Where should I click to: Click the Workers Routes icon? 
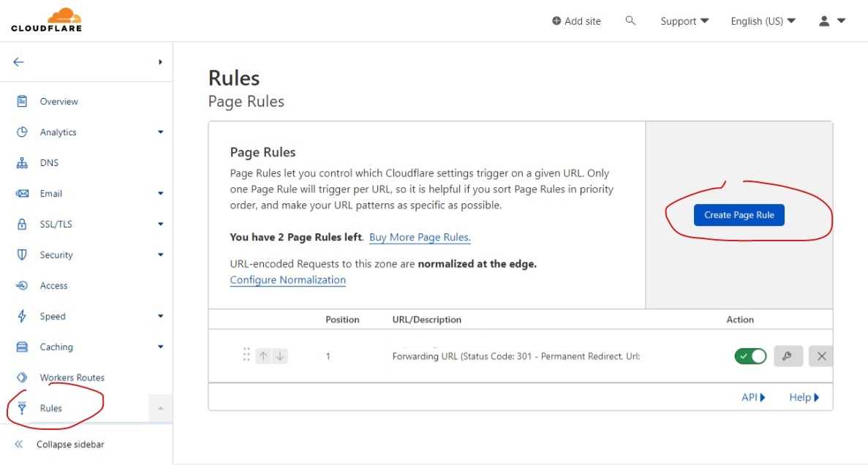click(x=22, y=377)
